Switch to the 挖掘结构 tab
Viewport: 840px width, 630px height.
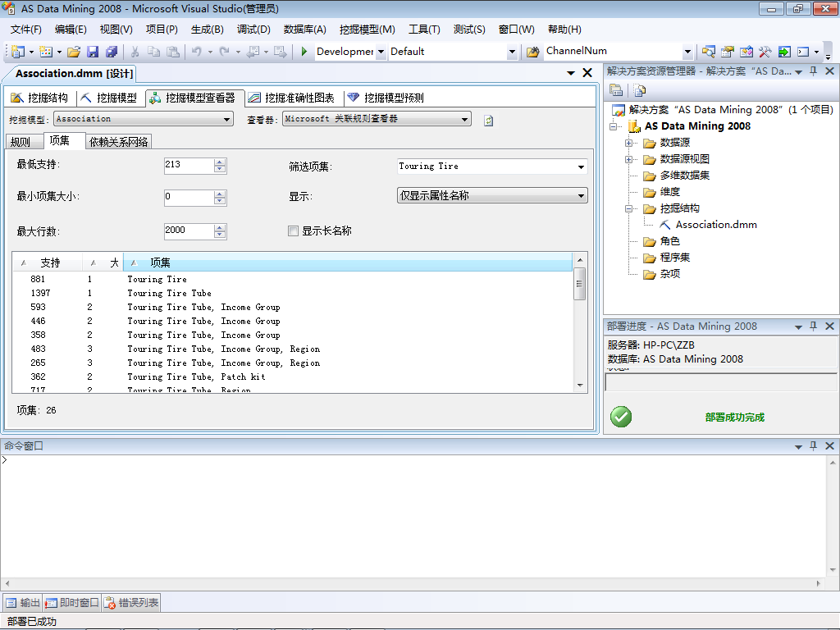tap(39, 98)
